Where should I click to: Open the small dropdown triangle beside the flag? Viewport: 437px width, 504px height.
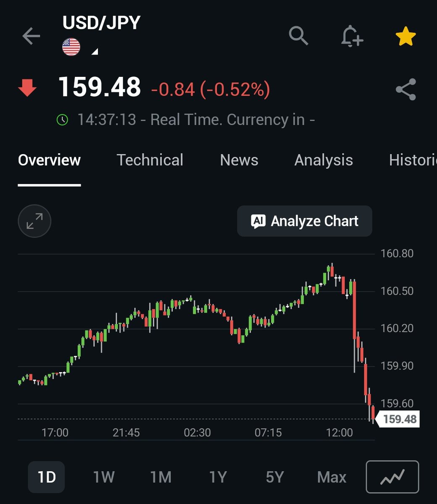pos(95,52)
